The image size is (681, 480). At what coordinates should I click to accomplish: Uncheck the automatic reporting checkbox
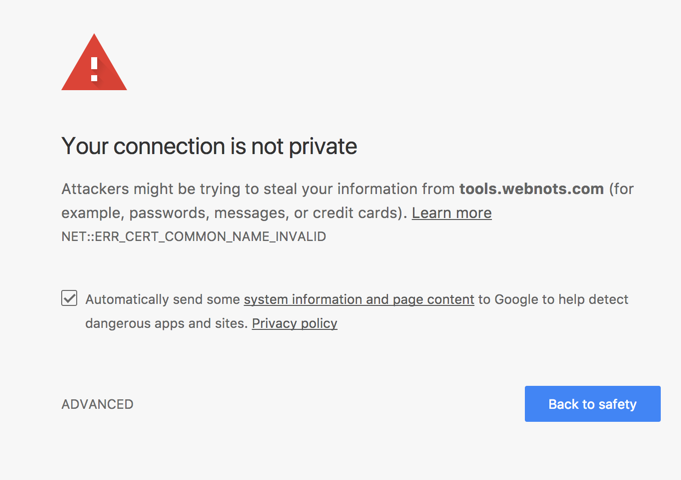click(69, 298)
